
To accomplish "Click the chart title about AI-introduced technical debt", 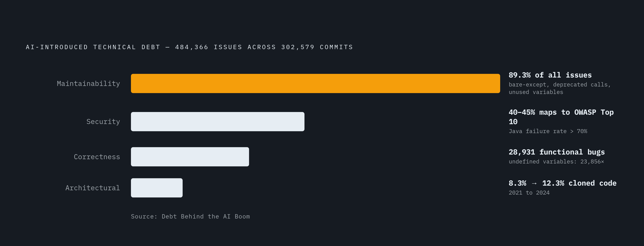I will click(189, 47).
